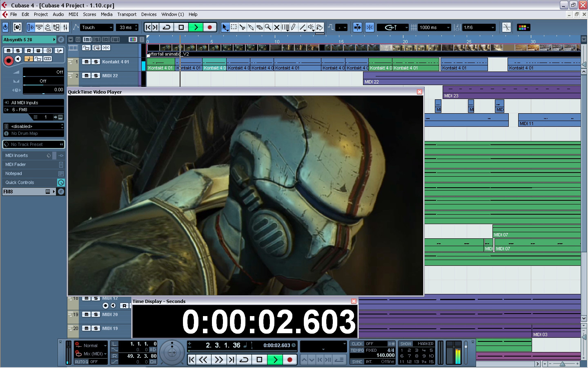The height and width of the screenshot is (368, 588).
Task: Pick the Eraser tool
Action: click(x=259, y=27)
